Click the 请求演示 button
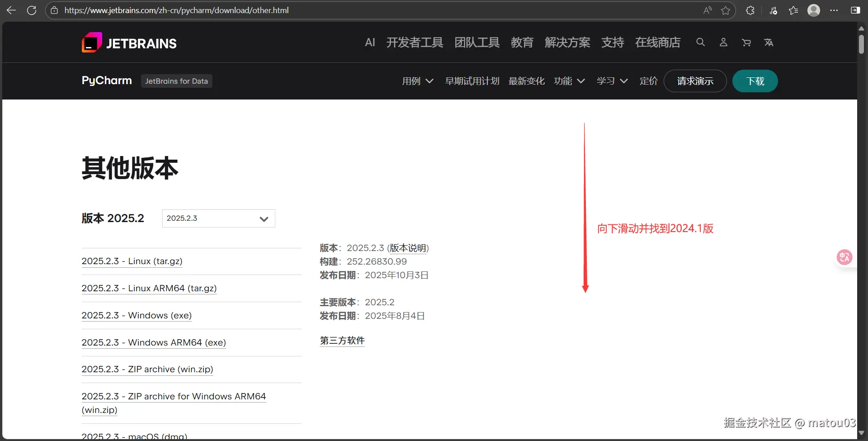The width and height of the screenshot is (868, 441). tap(695, 81)
